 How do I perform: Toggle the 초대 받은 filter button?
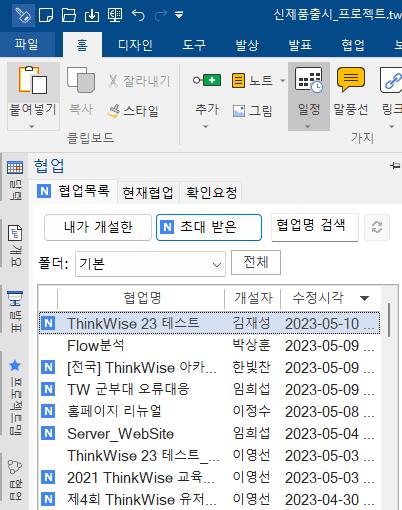[209, 227]
